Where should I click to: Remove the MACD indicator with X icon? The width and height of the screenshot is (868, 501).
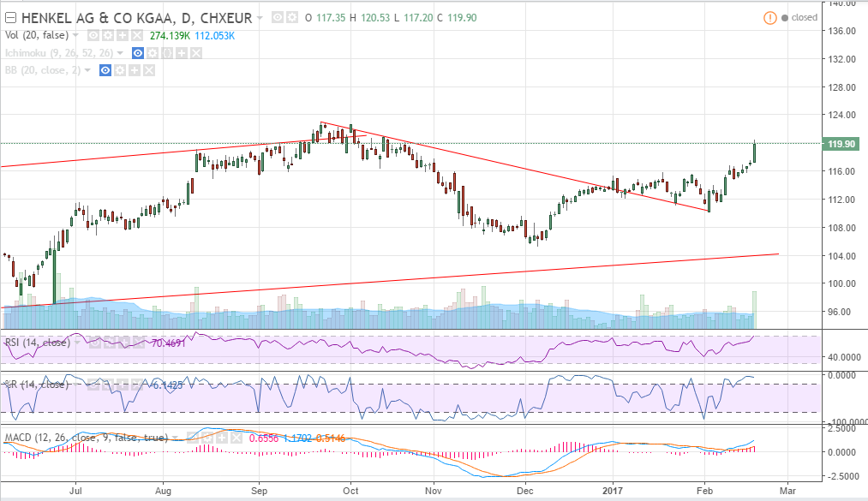236,438
